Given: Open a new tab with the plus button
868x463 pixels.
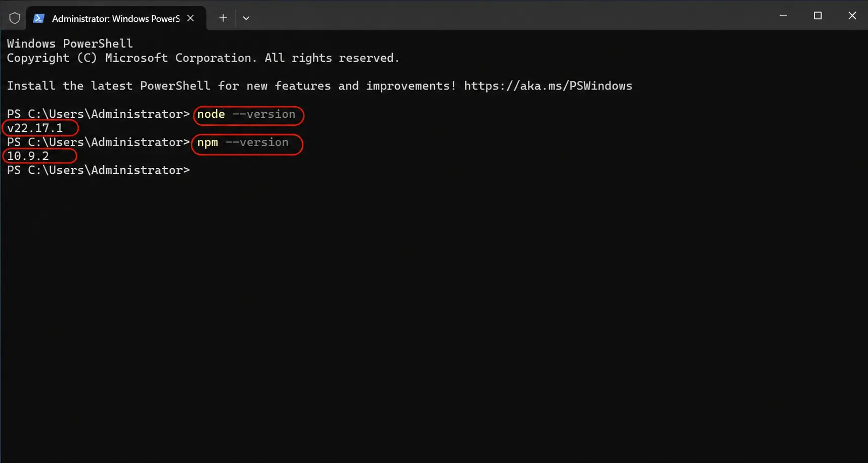Looking at the screenshot, I should (x=223, y=18).
